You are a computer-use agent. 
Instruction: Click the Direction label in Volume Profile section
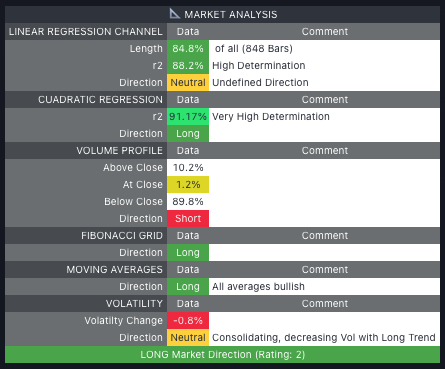pos(141,219)
